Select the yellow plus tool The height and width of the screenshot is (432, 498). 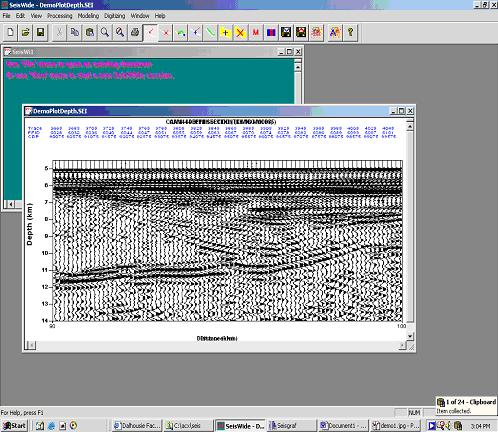(x=225, y=32)
